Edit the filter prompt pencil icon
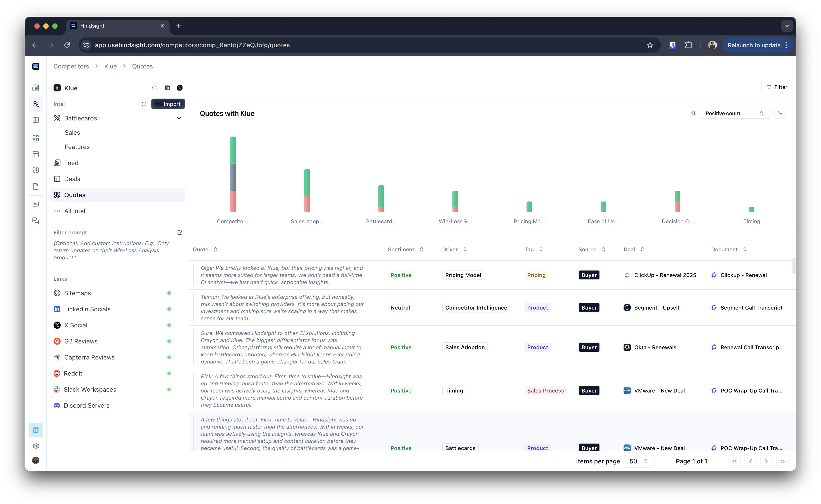821x504 pixels. [180, 232]
